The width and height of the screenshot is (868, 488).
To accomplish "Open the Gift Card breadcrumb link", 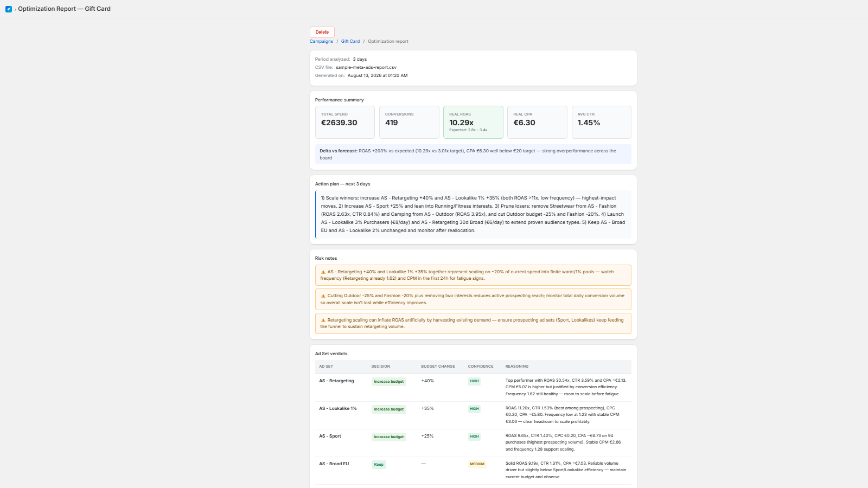I will tap(350, 41).
